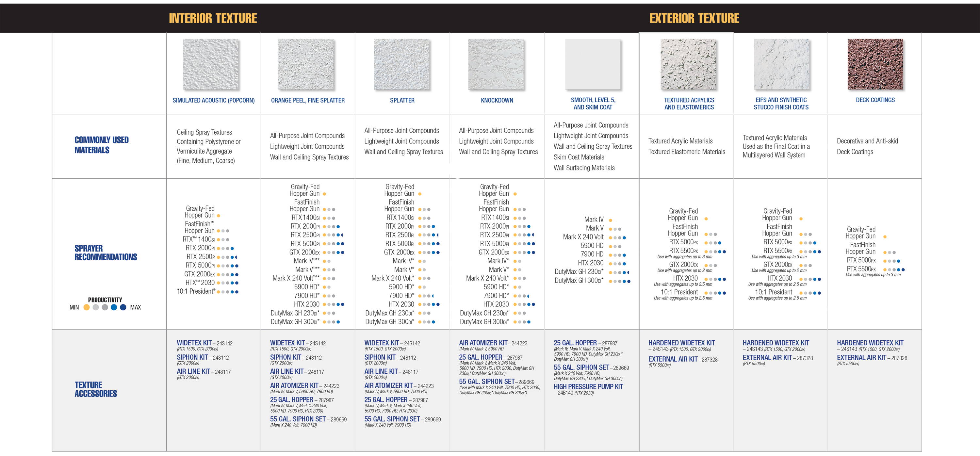Click the COMMONLY USED MATERIALS row heading
Screen dimensions: 980x456
[102, 145]
